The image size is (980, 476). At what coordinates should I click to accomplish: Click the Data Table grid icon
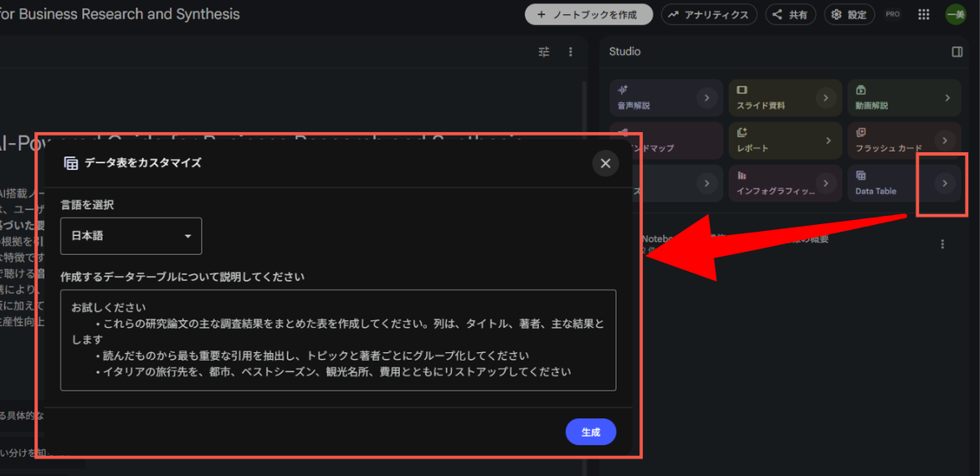(x=860, y=176)
